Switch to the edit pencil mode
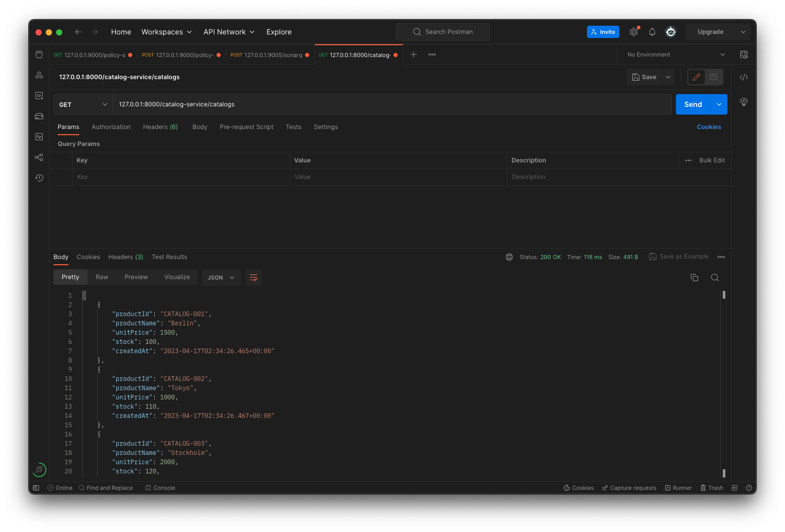Viewport: 785px width, 532px height. pyautogui.click(x=697, y=77)
